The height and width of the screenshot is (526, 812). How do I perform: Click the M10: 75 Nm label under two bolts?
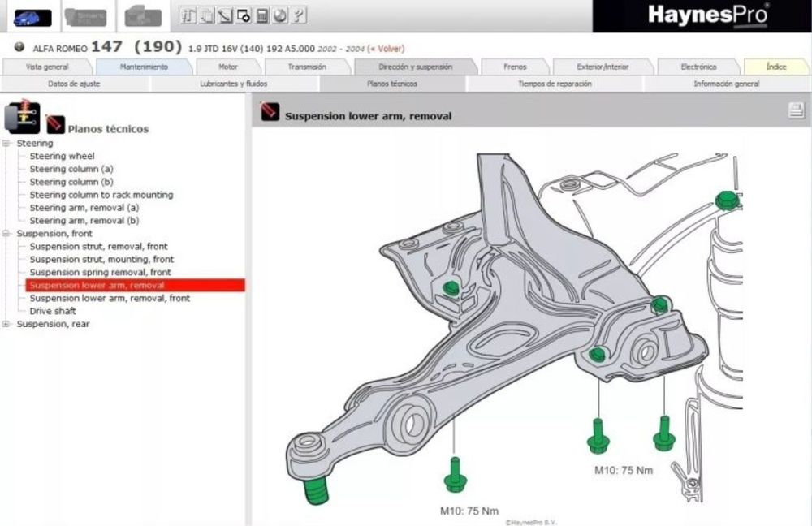[x=624, y=471]
